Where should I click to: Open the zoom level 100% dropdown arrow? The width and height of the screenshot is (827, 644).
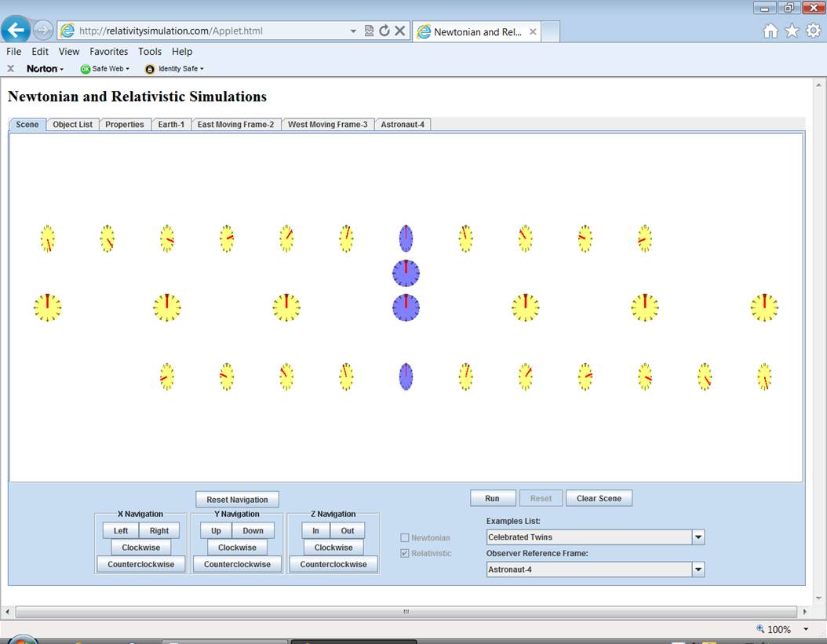coord(806,629)
